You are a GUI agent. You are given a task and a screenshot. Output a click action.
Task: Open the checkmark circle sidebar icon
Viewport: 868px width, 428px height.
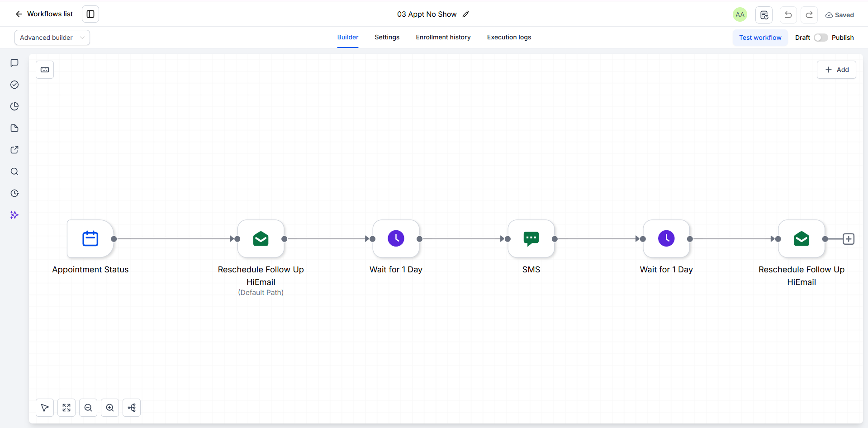point(14,85)
